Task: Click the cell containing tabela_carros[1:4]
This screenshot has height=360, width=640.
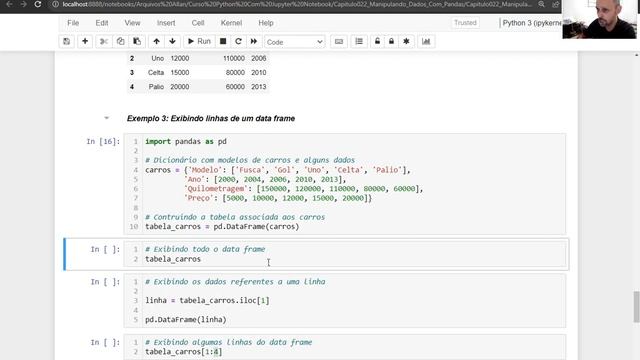Action: pyautogui.click(x=345, y=347)
